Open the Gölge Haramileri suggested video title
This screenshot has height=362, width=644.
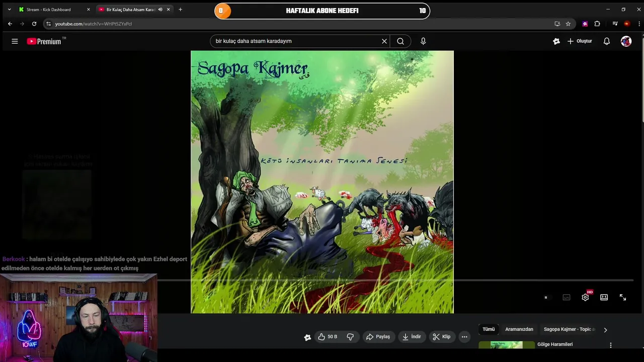555,344
